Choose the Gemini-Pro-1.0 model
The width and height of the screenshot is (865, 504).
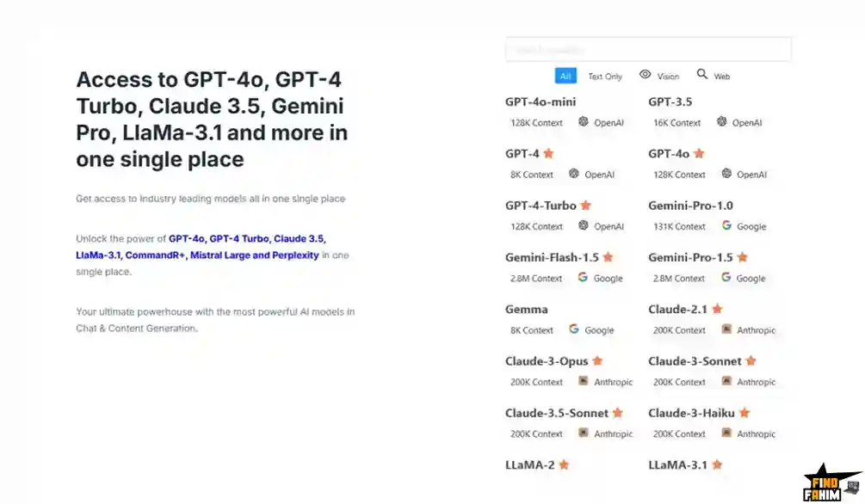(x=690, y=206)
